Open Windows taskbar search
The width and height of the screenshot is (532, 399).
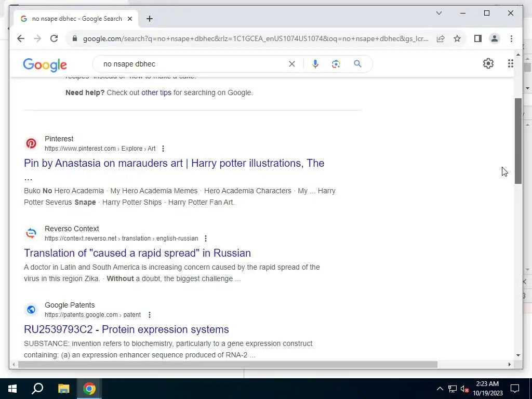click(37, 389)
